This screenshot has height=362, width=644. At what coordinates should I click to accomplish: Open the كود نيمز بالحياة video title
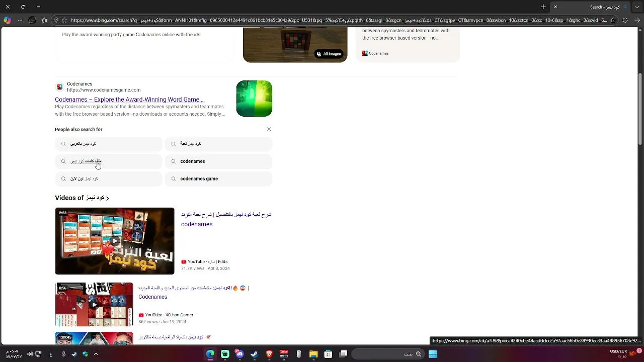pos(175,337)
